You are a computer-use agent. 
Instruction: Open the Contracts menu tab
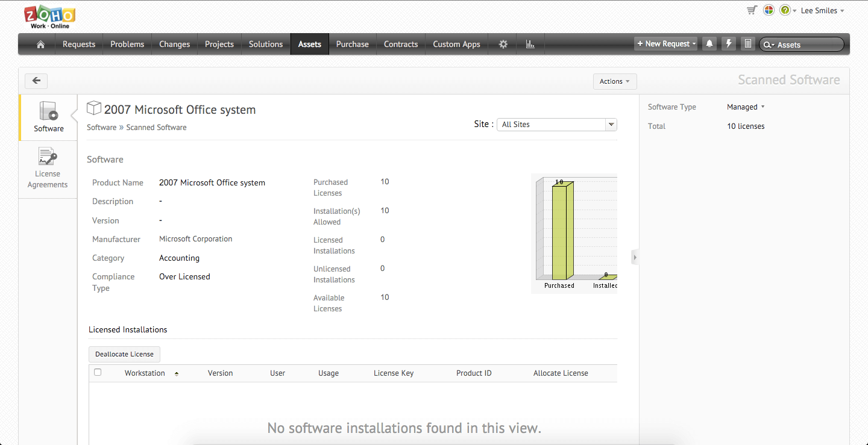tap(401, 45)
